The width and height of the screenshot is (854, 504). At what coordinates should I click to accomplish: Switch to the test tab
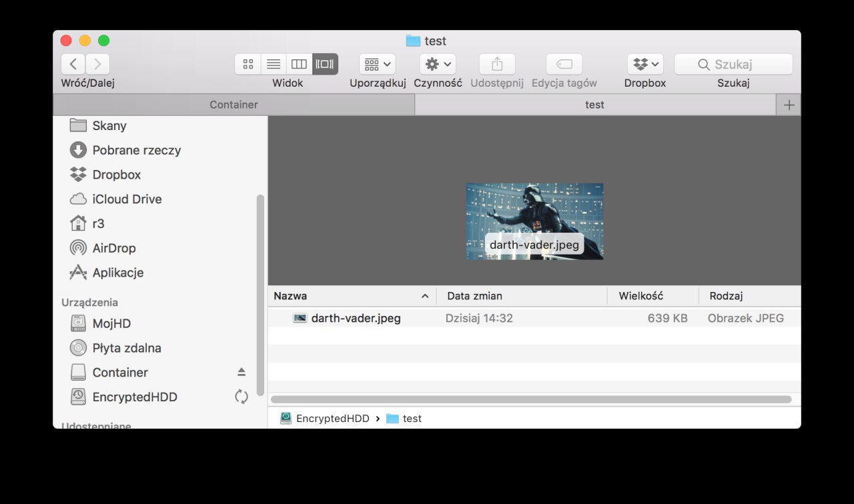point(595,105)
